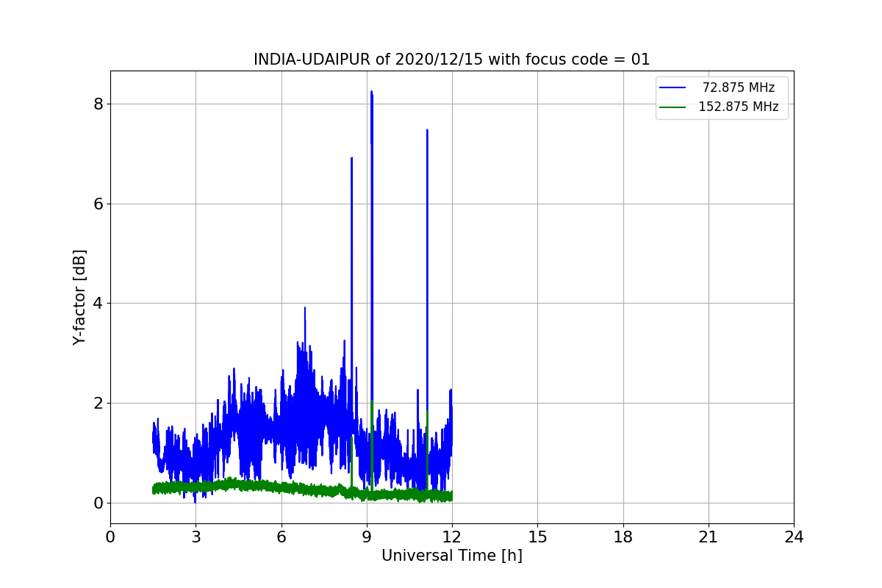Click the Universal Time [h] axis label
Viewport: 882px width, 588px height.
click(x=451, y=556)
